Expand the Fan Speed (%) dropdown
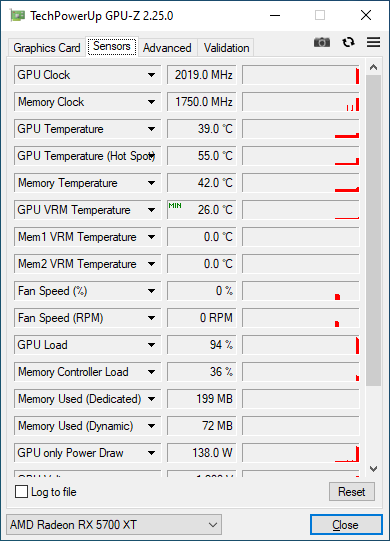Viewport: 390px width, 541px height. click(x=151, y=291)
